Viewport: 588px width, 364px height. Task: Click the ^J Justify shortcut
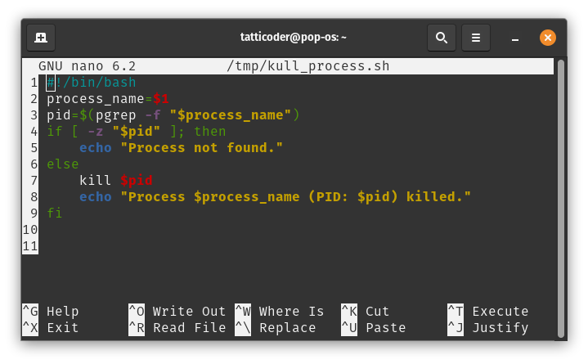point(487,328)
